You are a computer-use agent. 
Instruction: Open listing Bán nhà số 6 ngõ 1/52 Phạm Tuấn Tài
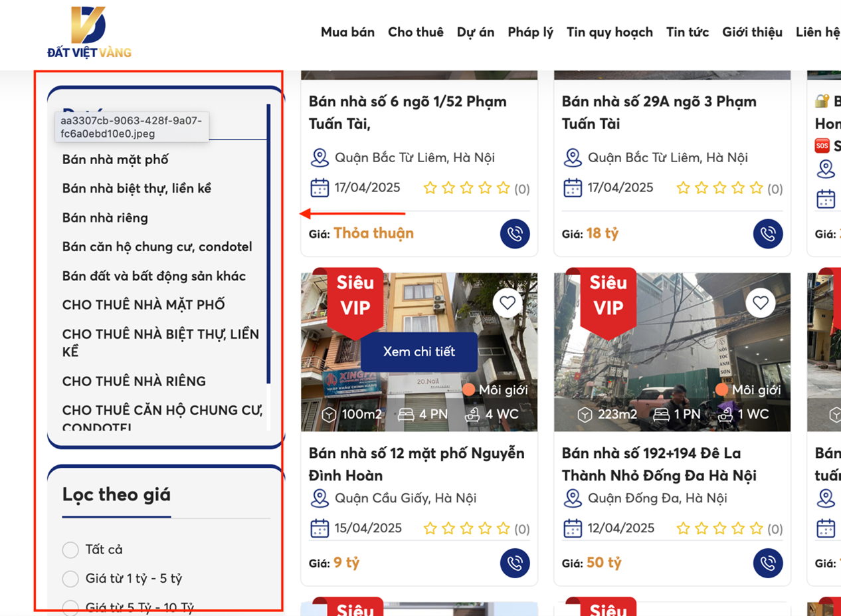pyautogui.click(x=408, y=113)
